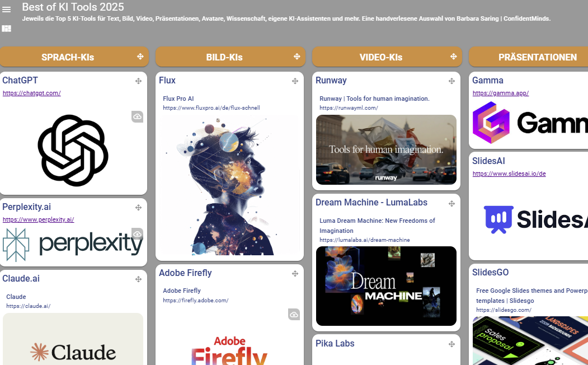Click the cloud icon on the ChatGPT image
Image resolution: width=588 pixels, height=365 pixels.
pyautogui.click(x=137, y=116)
